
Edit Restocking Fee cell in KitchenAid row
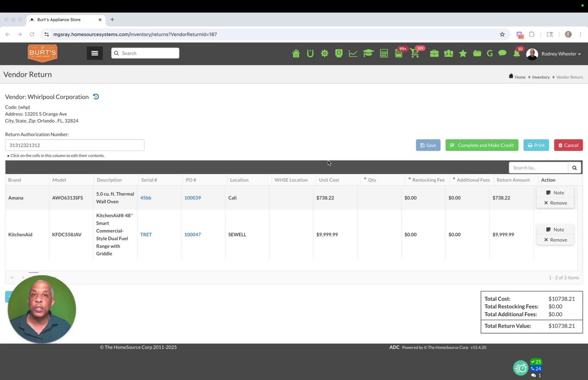coord(424,234)
